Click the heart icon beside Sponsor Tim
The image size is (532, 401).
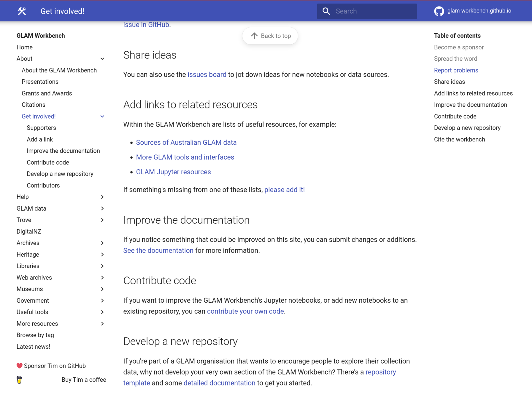point(19,366)
